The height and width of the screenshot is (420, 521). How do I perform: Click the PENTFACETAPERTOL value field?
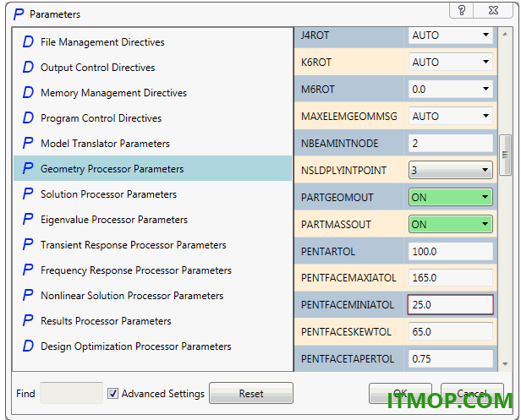point(451,359)
